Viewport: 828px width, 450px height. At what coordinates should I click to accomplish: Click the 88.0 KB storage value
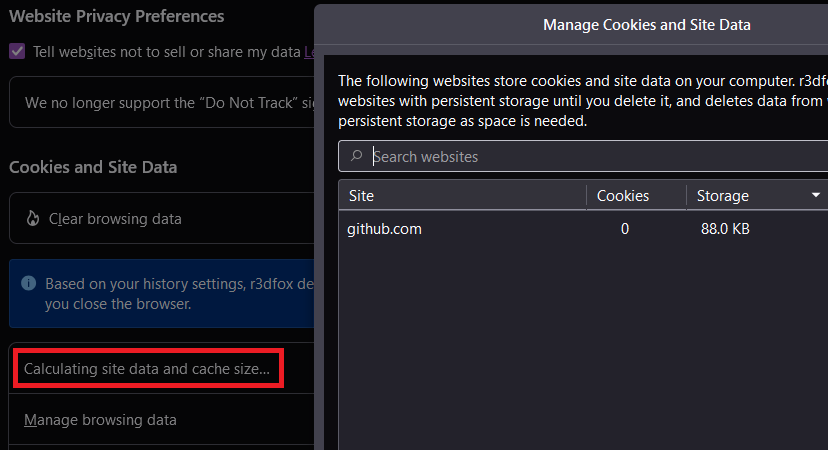coord(725,229)
